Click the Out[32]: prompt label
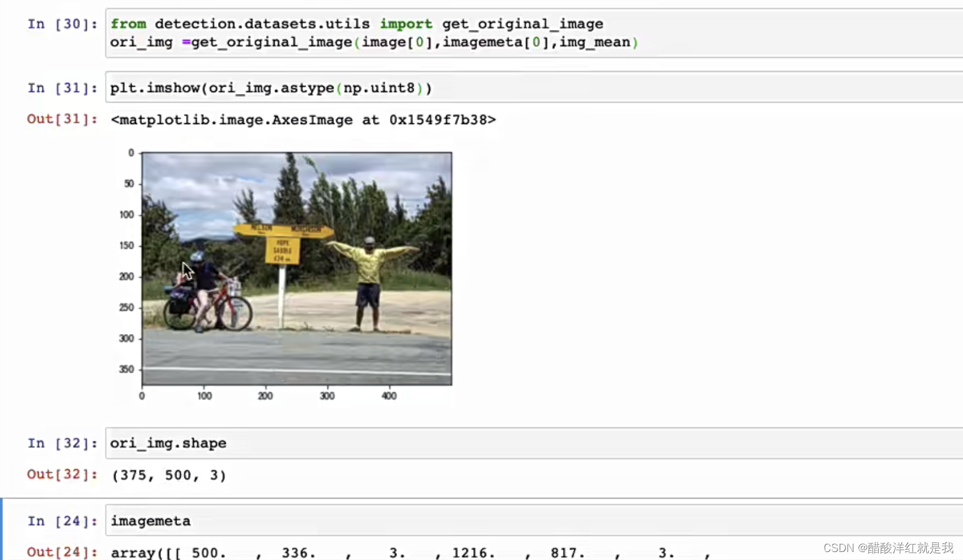This screenshot has width=963, height=560. [x=62, y=475]
